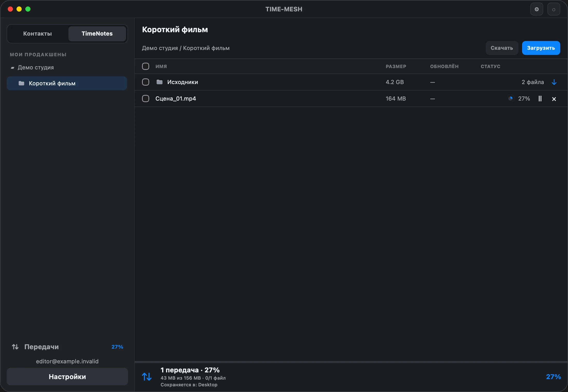Open the Исходники folder name
Screen dimensions: 568x392
click(183, 82)
